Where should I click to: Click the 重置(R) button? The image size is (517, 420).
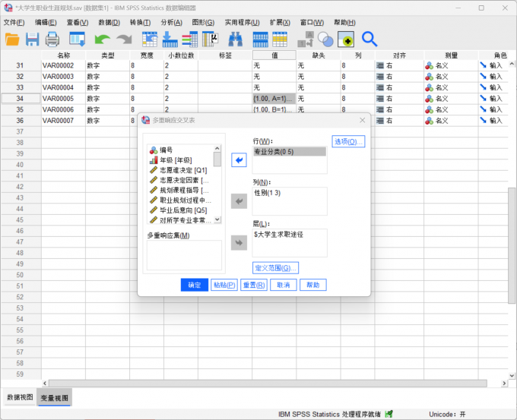click(254, 285)
